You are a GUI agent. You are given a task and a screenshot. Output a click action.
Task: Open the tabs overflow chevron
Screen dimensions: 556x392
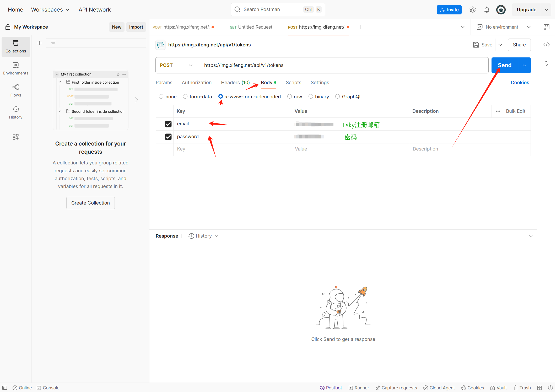tap(463, 27)
